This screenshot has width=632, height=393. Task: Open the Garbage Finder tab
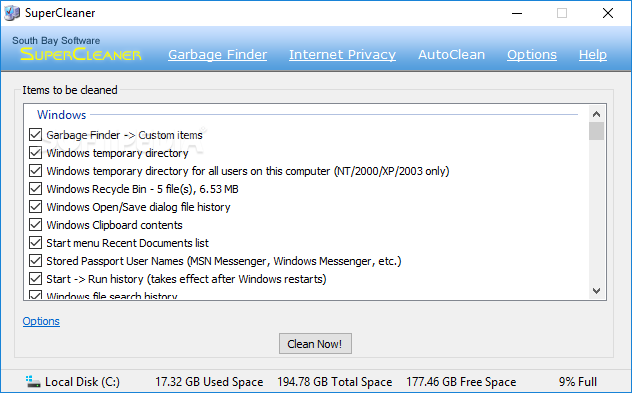217,54
